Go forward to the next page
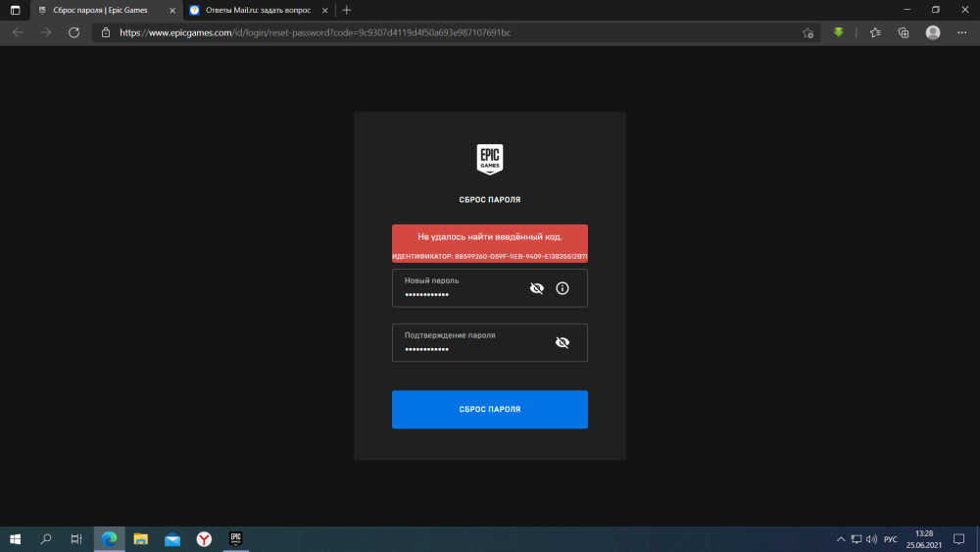The height and width of the screenshot is (552, 980). coord(46,32)
